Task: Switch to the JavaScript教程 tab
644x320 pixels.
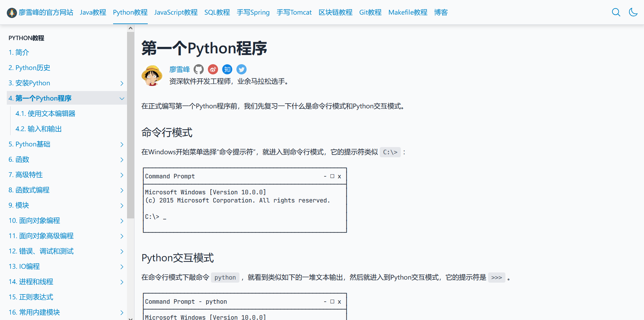Action: (x=176, y=12)
